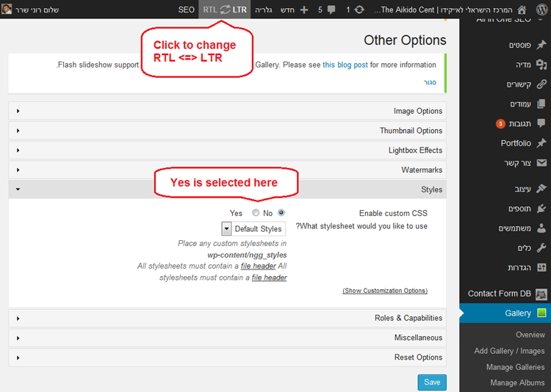Open Manage Albums submenu
The height and width of the screenshot is (392, 551).
(517, 382)
